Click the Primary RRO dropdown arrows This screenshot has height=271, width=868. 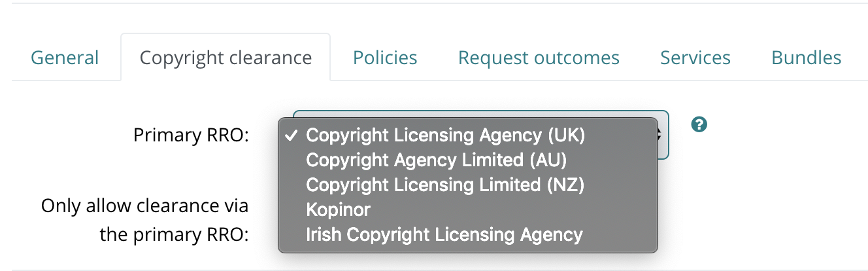click(x=661, y=135)
